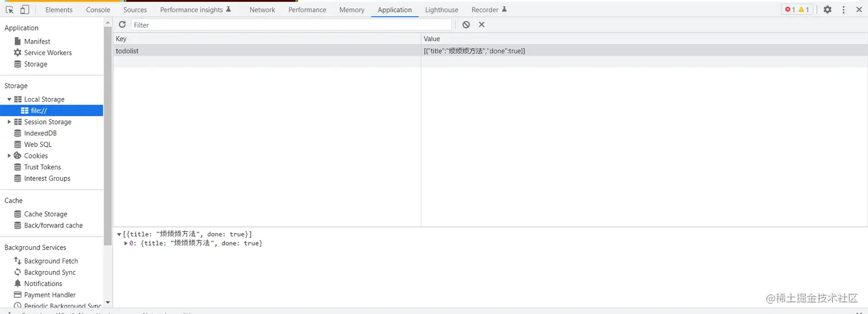The height and width of the screenshot is (314, 868).
Task: Delete the selected entry with X icon
Action: 482,25
